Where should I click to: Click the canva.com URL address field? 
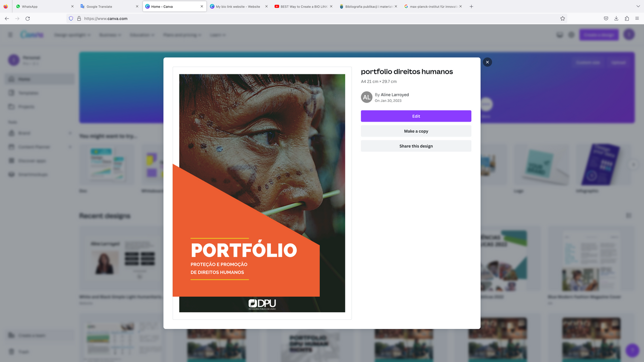pos(316,19)
